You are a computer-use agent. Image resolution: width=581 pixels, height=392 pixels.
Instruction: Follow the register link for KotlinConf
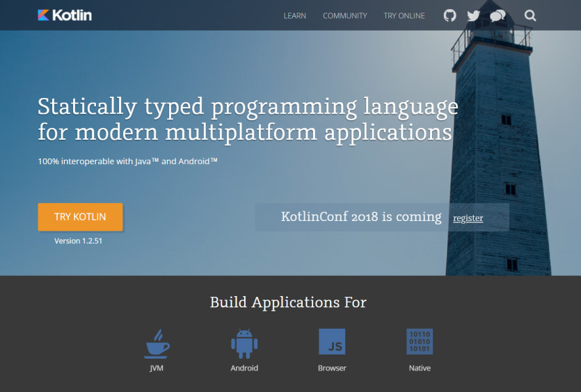click(x=468, y=218)
